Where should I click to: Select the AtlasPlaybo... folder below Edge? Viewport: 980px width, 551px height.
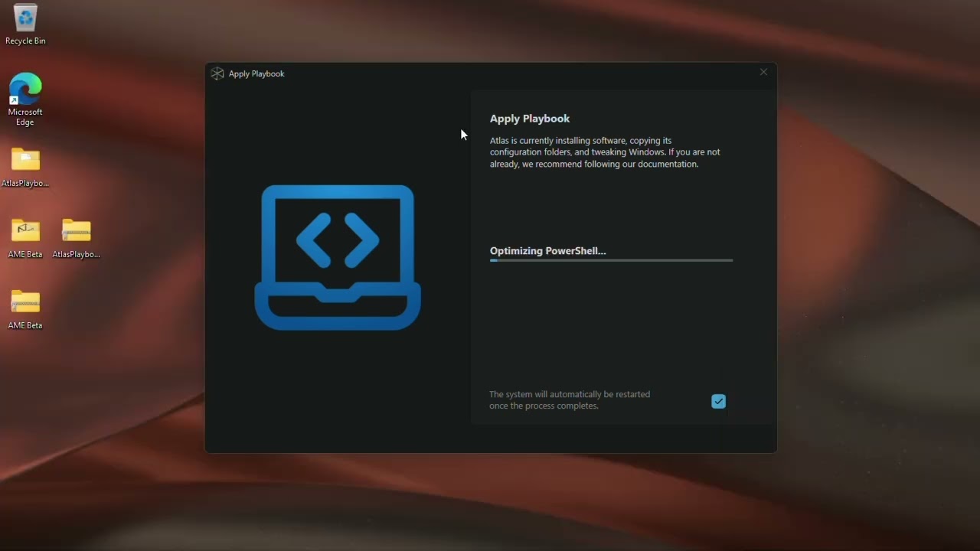pos(25,168)
